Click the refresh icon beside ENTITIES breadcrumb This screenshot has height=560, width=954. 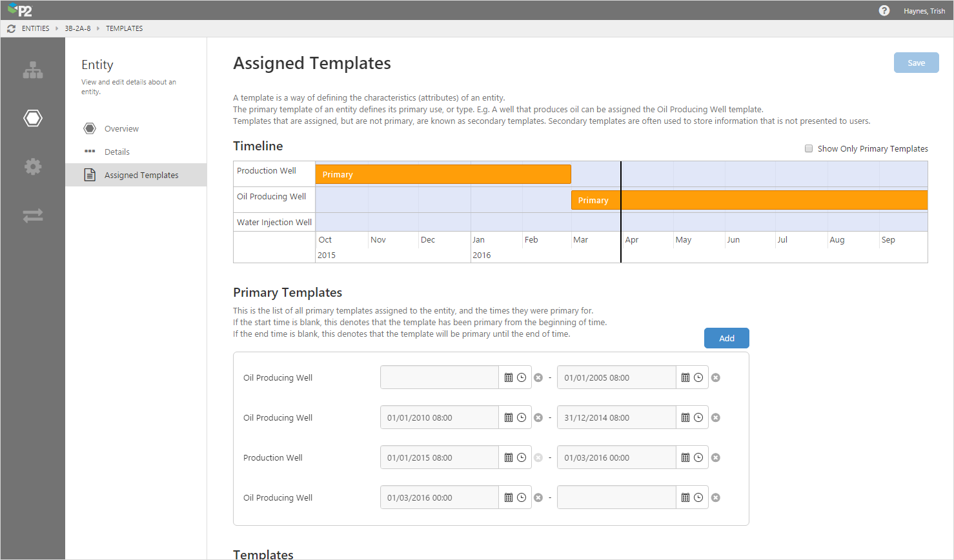11,28
